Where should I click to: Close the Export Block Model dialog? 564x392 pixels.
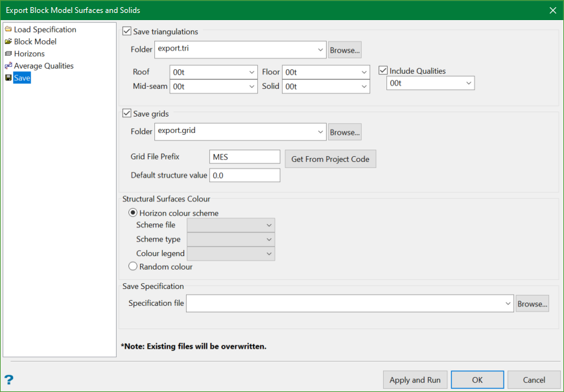[552, 10]
